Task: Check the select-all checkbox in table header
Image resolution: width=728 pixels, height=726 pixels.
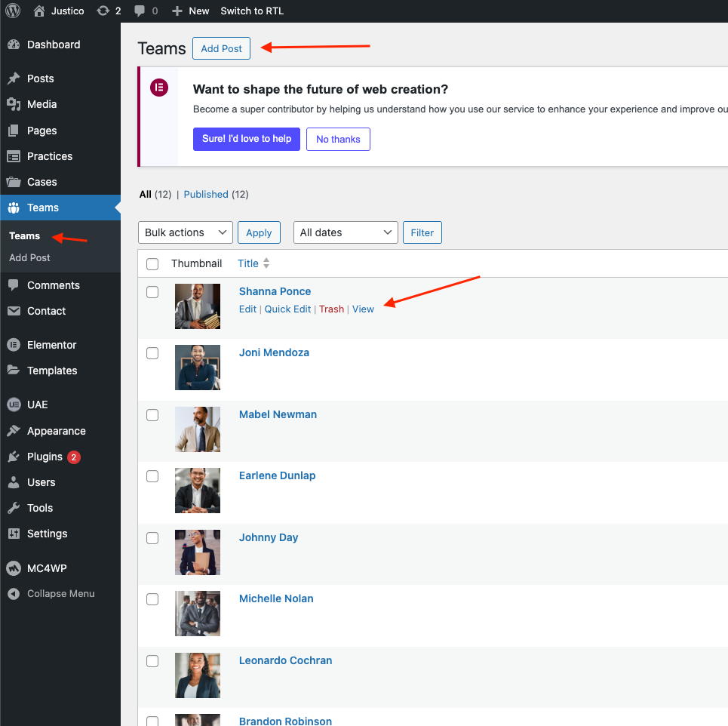Action: [152, 263]
